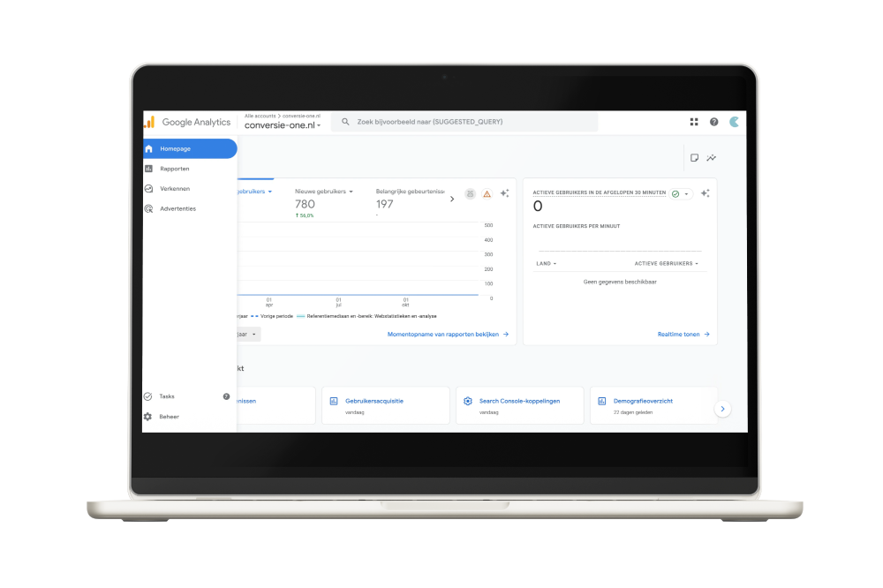Click the search magnifier icon
Image resolution: width=883 pixels, height=588 pixels.
click(x=345, y=122)
